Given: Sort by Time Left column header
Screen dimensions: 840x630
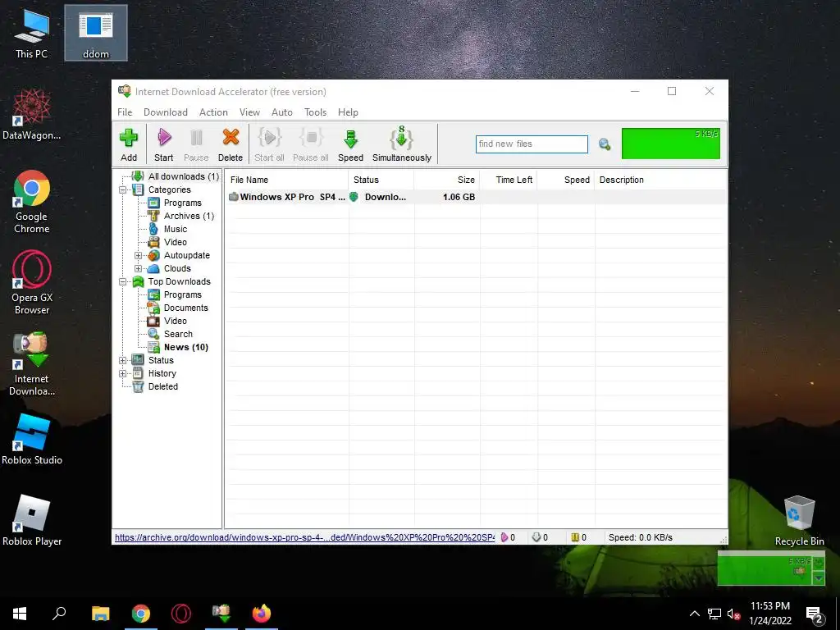Looking at the screenshot, I should [x=509, y=180].
